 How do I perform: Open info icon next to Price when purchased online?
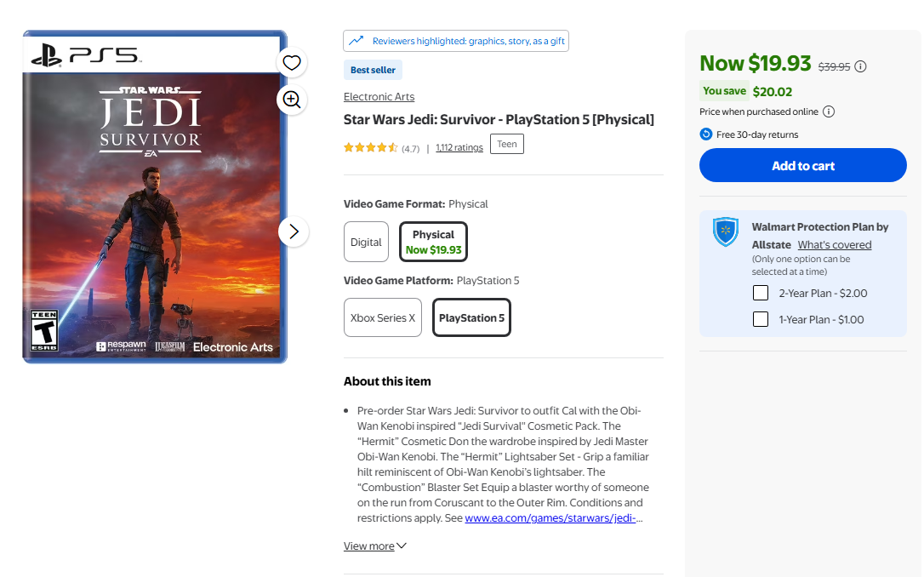[829, 112]
